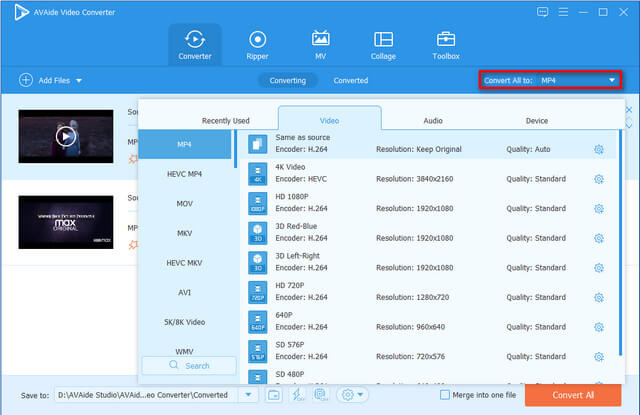Click the HD 720P format icon

(x=258, y=292)
